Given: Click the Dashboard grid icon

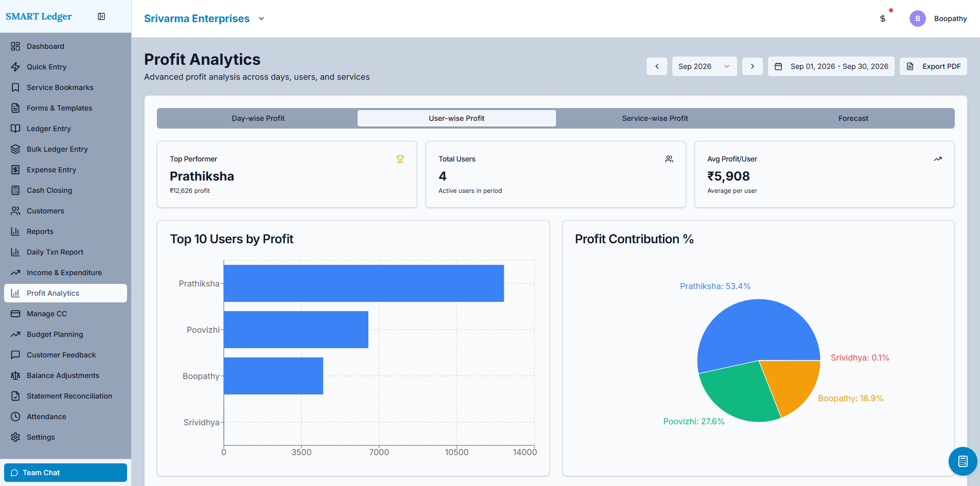Looking at the screenshot, I should coord(15,46).
